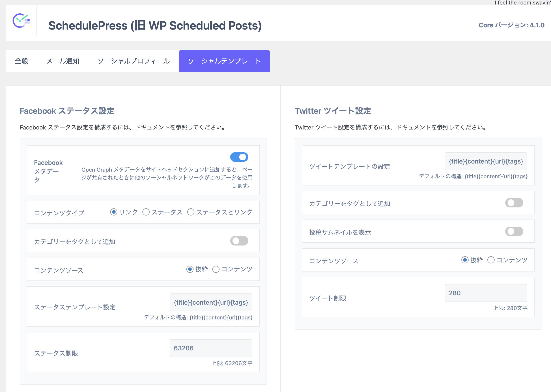Select Twitter 抜粋 content source radio
Viewport: 551px width, 392px height.
tap(465, 260)
